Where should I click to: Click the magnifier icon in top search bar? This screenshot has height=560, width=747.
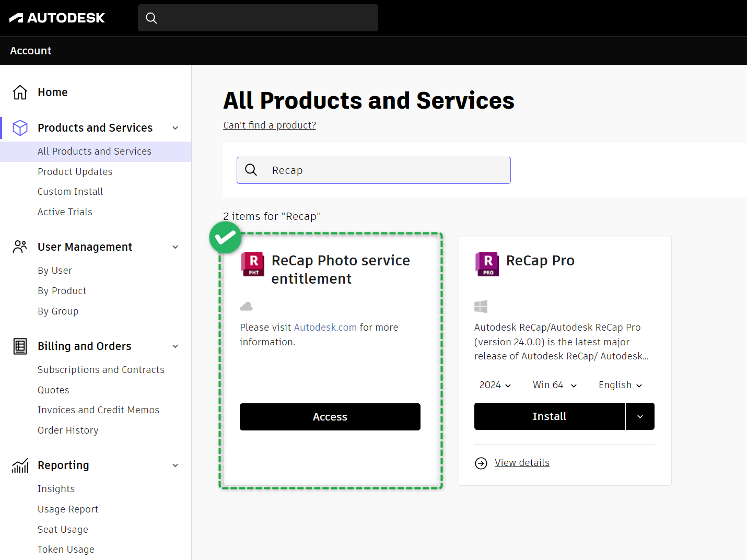point(151,18)
